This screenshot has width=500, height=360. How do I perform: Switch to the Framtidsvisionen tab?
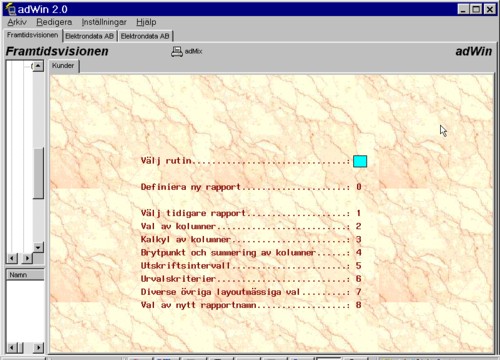(32, 35)
